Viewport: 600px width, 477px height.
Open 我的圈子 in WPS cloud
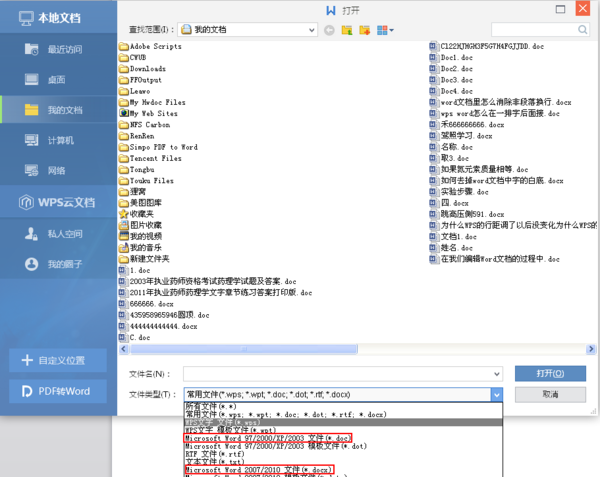point(58,264)
